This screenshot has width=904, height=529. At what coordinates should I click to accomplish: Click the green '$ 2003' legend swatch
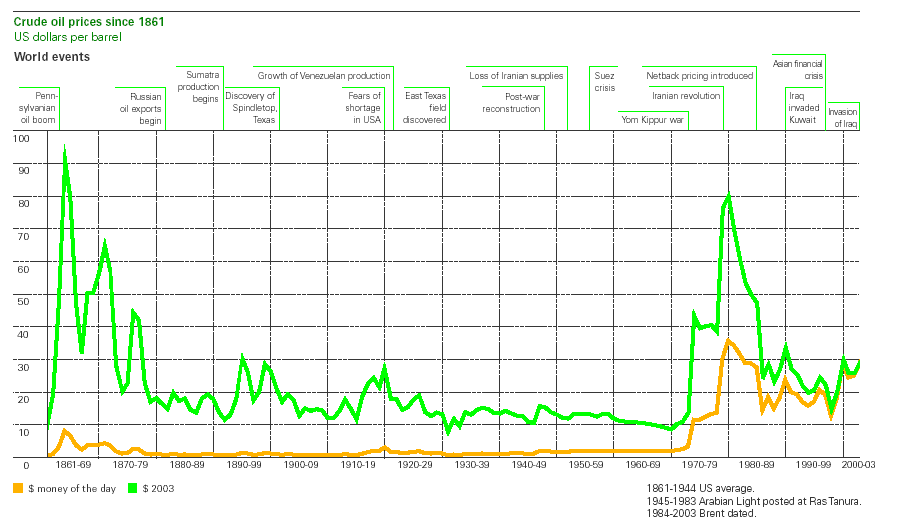point(133,488)
